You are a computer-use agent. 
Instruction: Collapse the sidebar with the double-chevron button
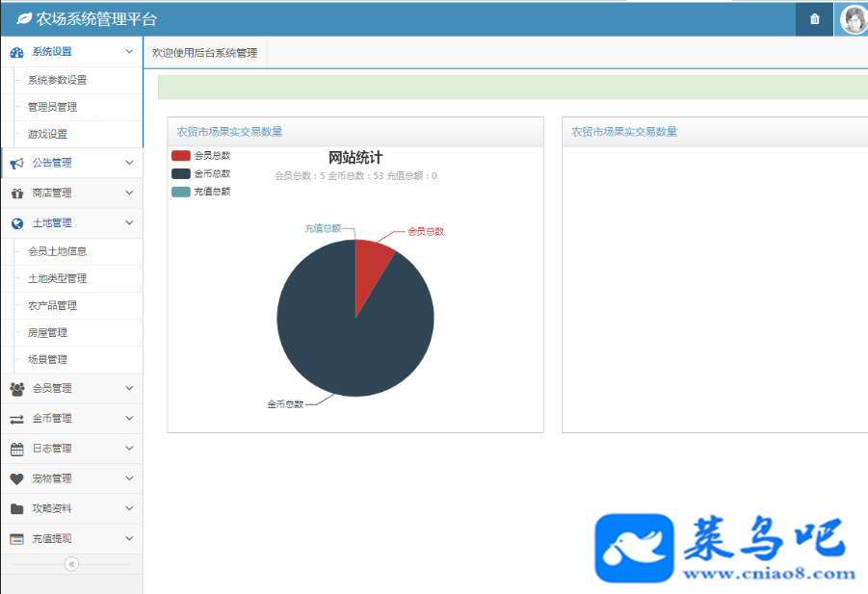(x=71, y=564)
